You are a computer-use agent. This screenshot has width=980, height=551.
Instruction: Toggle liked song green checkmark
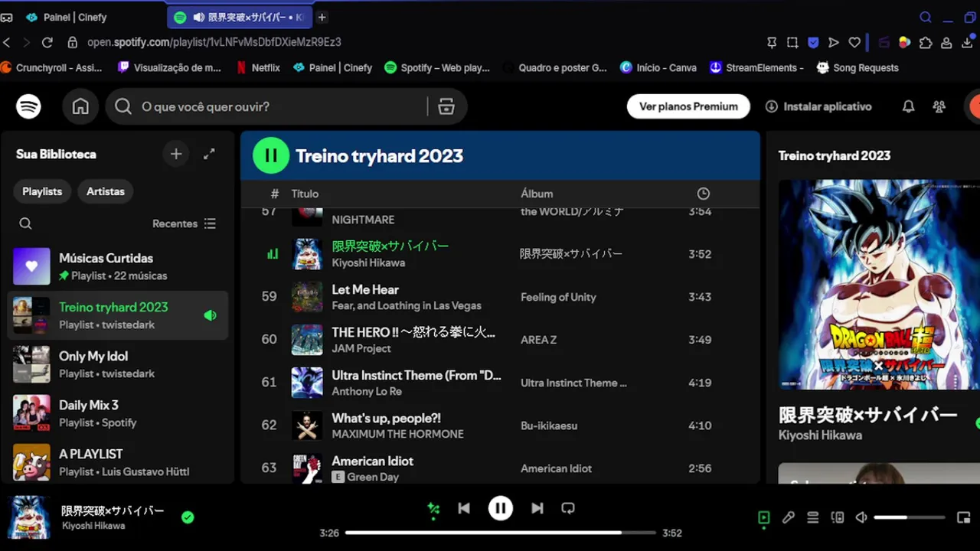click(x=188, y=517)
